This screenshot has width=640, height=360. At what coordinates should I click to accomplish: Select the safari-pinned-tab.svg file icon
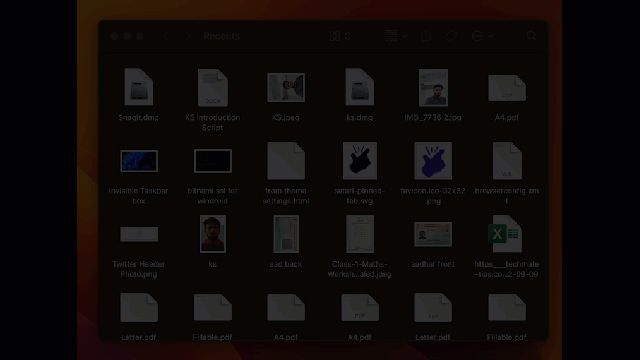click(x=360, y=161)
